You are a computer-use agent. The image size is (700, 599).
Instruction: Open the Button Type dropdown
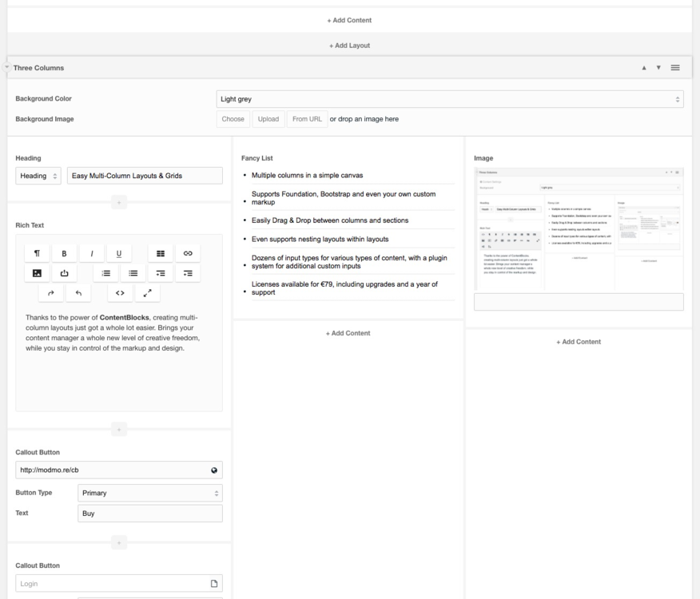(x=149, y=494)
